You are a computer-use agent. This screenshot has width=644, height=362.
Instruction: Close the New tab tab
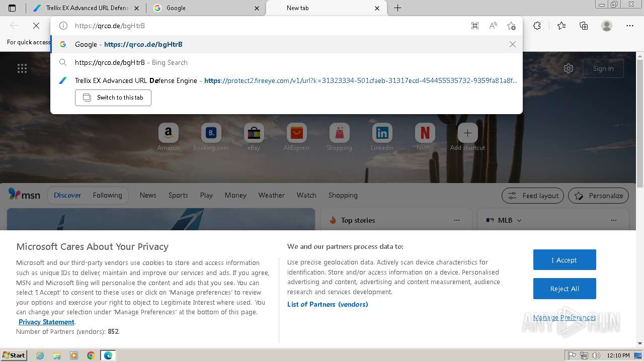(377, 8)
